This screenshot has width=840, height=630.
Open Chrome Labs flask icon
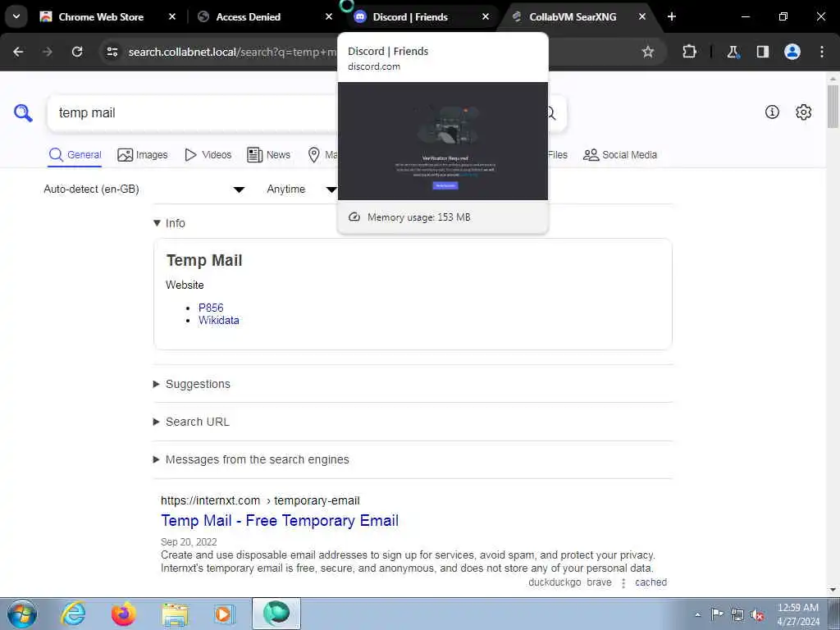733,52
